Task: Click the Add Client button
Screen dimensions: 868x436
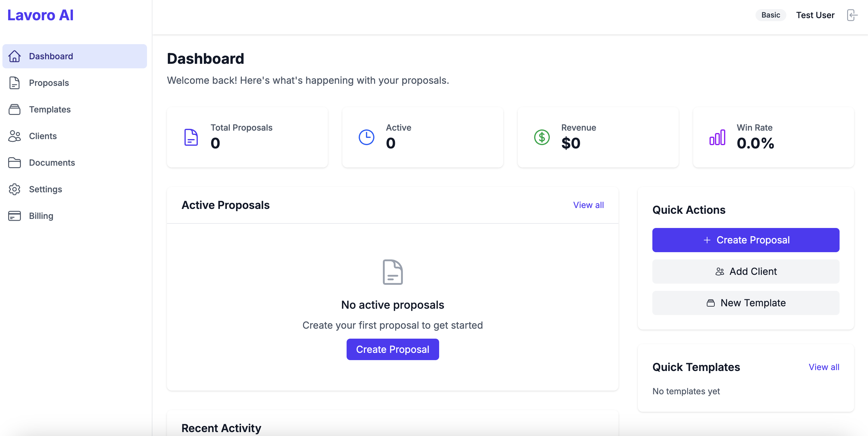Action: coord(746,271)
